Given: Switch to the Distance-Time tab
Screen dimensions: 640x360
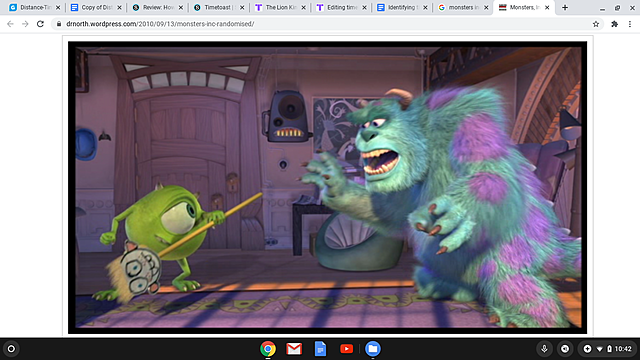Looking at the screenshot, I should [x=33, y=7].
